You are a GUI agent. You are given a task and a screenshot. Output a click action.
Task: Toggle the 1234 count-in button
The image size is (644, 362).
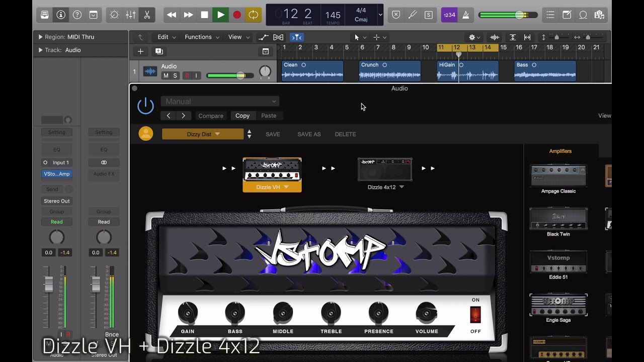[449, 15]
